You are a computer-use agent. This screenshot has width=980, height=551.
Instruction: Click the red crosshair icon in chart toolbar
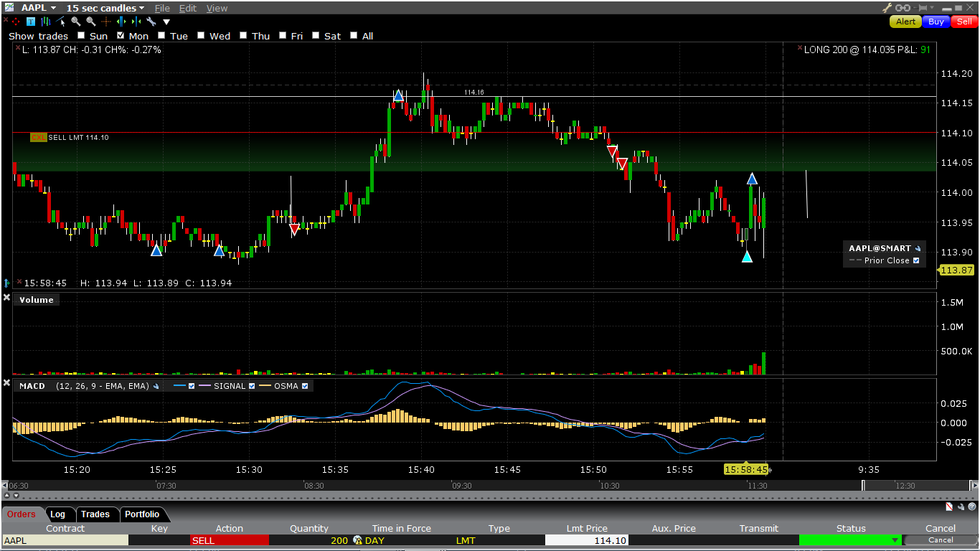pos(17,22)
